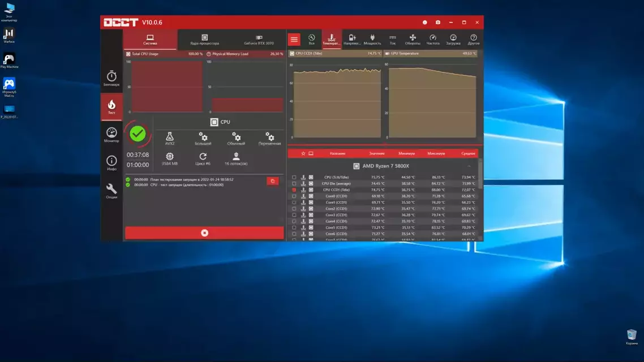Image resolution: width=644 pixels, height=362 pixels.
Task: Tick the CPU Die (average) checkbox
Action: point(294,183)
